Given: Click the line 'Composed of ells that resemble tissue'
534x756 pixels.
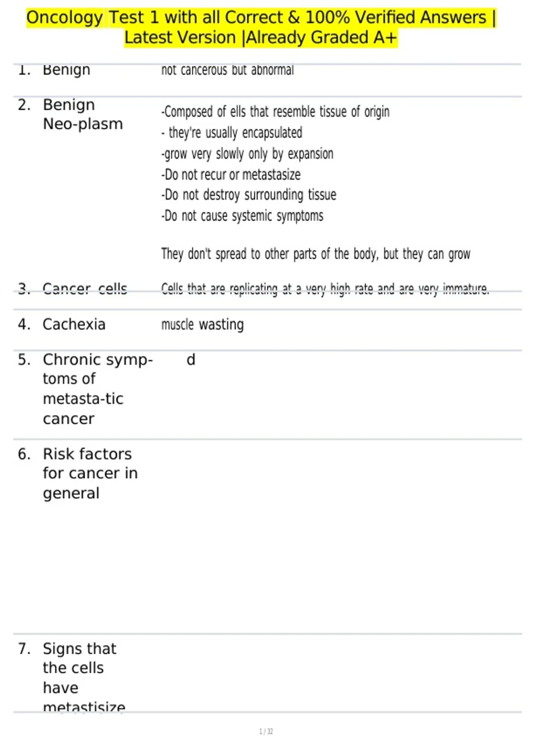Looking at the screenshot, I should (275, 112).
